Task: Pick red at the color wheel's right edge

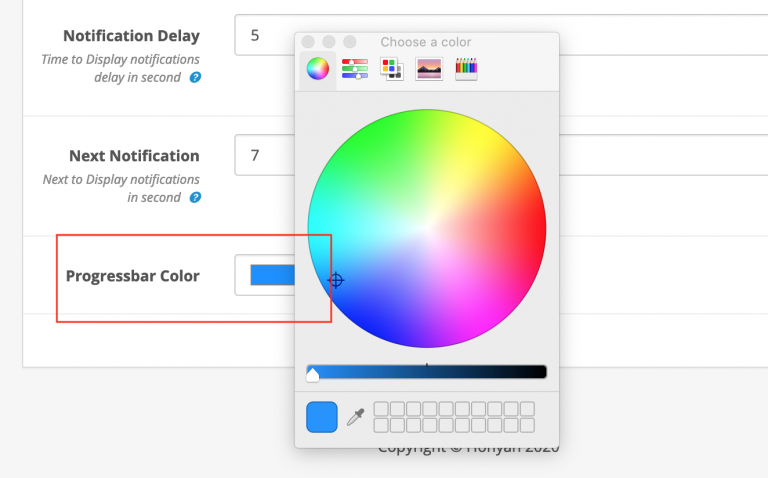Action: point(540,229)
